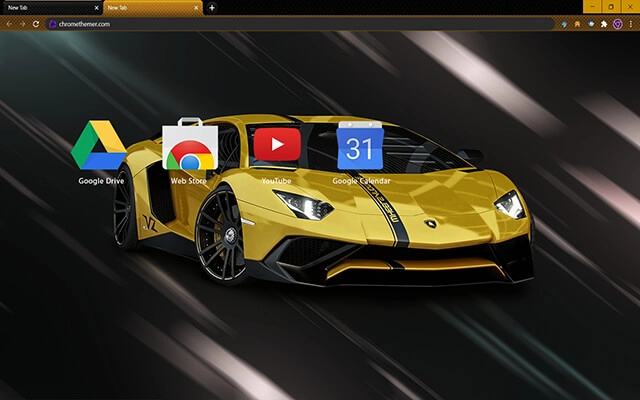Close the first New Tab
The height and width of the screenshot is (400, 640).
coord(96,8)
